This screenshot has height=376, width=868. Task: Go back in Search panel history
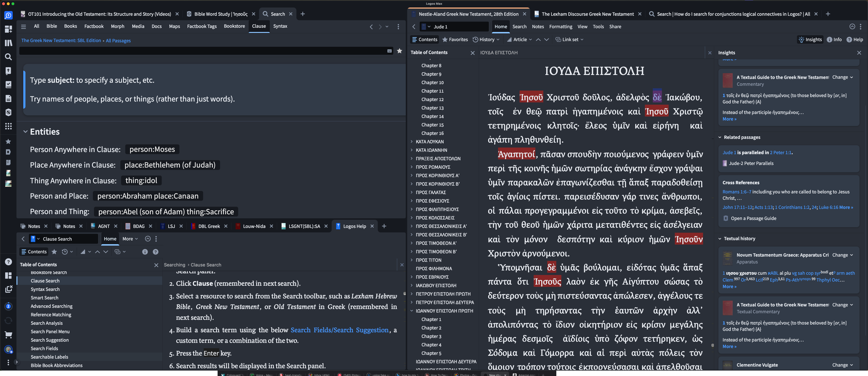coord(371,27)
